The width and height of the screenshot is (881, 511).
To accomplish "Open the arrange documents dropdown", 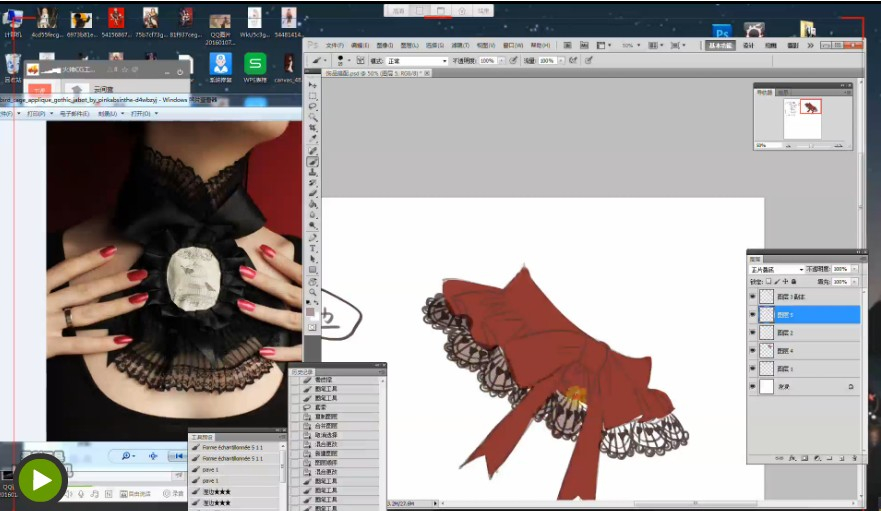I will 655,45.
